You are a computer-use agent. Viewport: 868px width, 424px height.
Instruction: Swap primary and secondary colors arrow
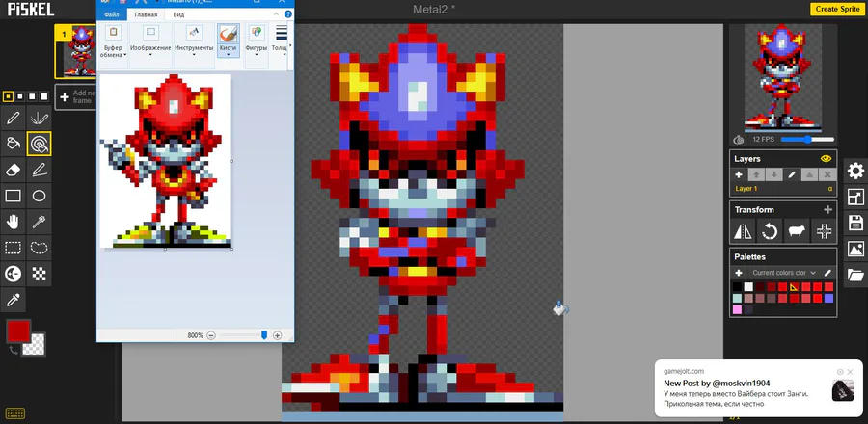coord(14,350)
